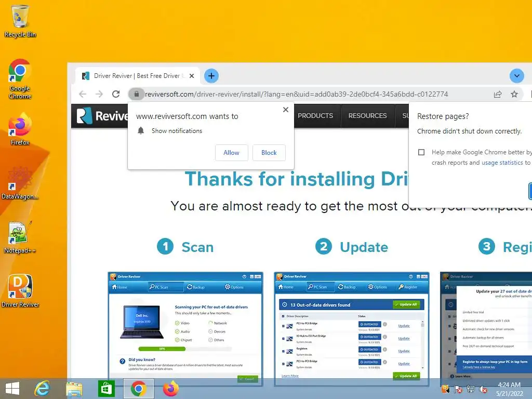Screen dimensions: 532x399
Task: Click the muted volume tray icon
Action: point(483,389)
